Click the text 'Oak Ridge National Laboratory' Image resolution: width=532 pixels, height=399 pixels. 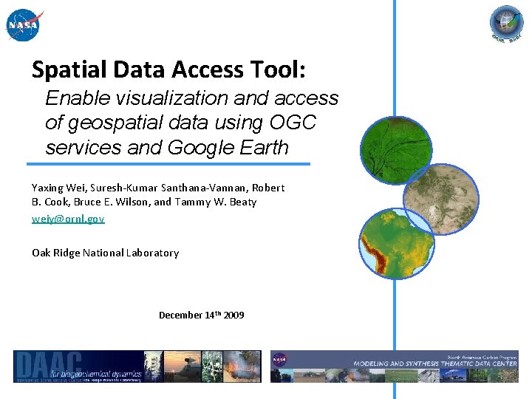pos(105,253)
